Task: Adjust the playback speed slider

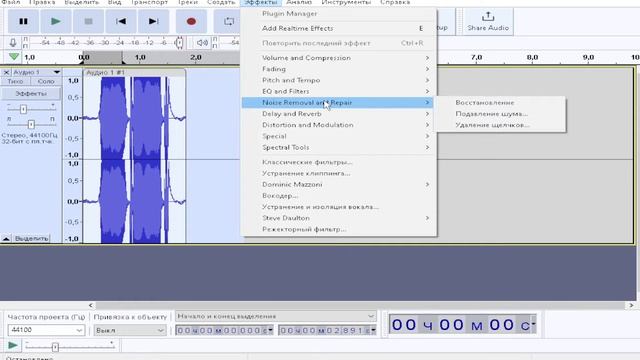Action: pyautogui.click(x=55, y=347)
